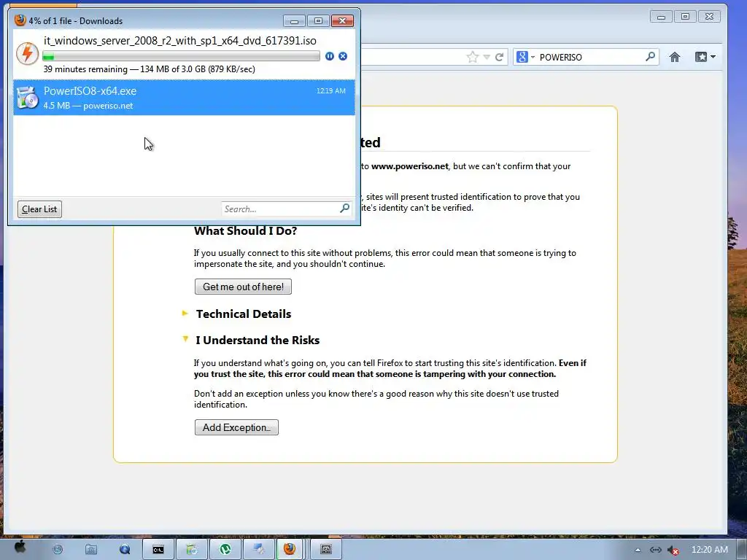Open the Command Prompt taskbar item

[x=158, y=550]
